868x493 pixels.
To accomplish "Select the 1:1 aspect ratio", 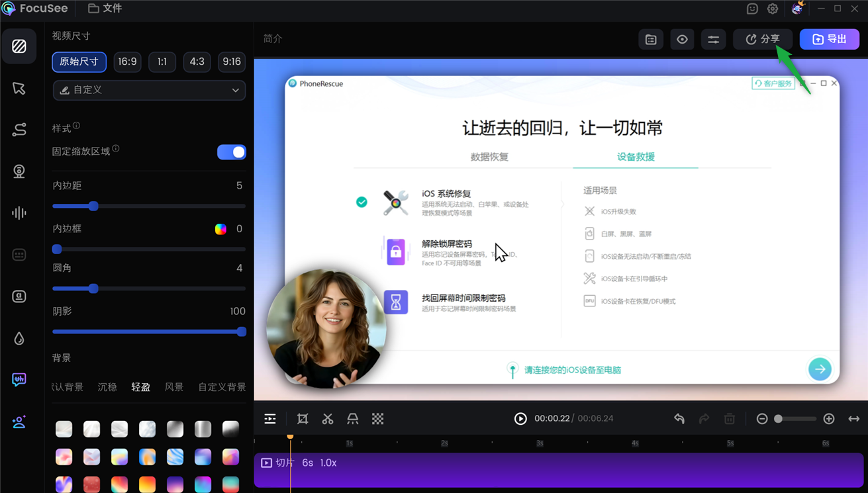I will click(162, 62).
